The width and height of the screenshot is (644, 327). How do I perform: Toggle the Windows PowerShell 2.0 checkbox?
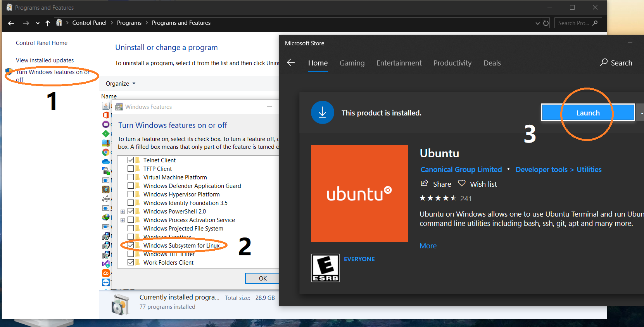tap(131, 211)
